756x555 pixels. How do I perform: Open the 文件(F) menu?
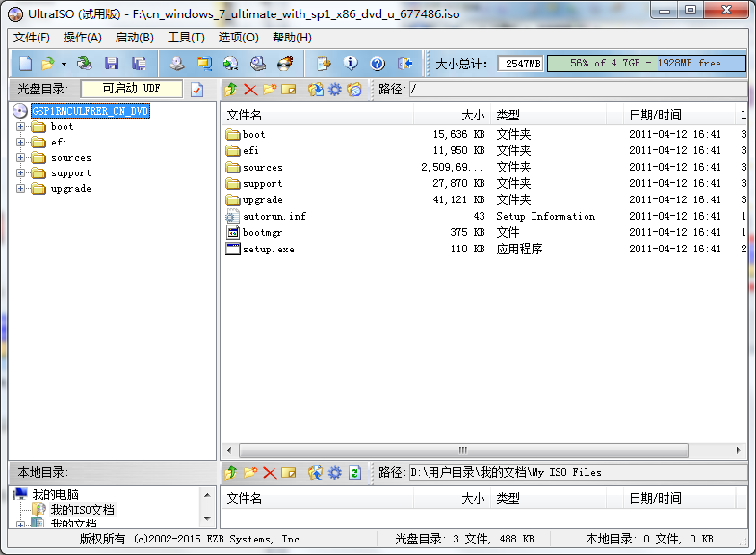coord(32,38)
